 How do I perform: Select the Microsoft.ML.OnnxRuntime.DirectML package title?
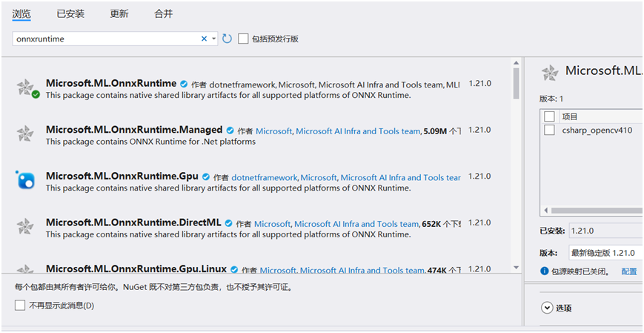pos(133,222)
